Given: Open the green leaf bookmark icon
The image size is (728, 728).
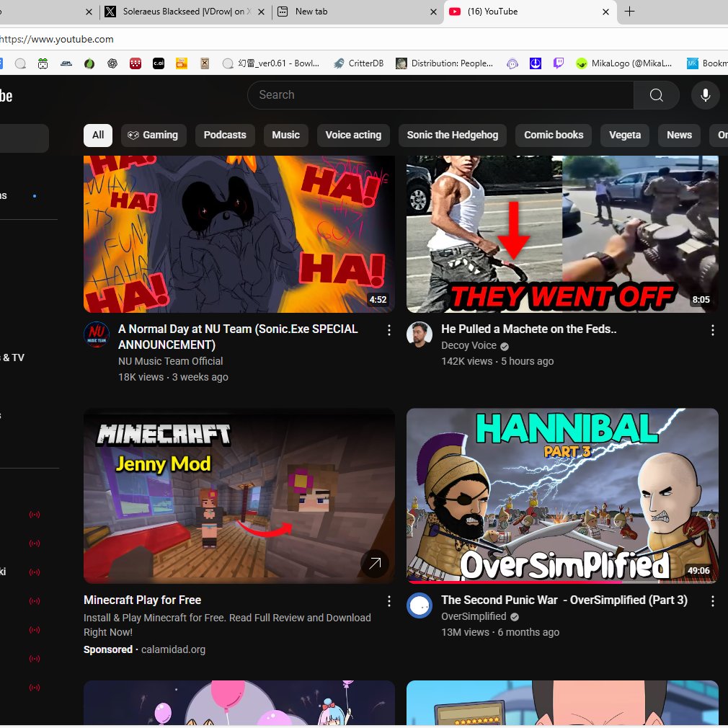Looking at the screenshot, I should click(x=89, y=63).
